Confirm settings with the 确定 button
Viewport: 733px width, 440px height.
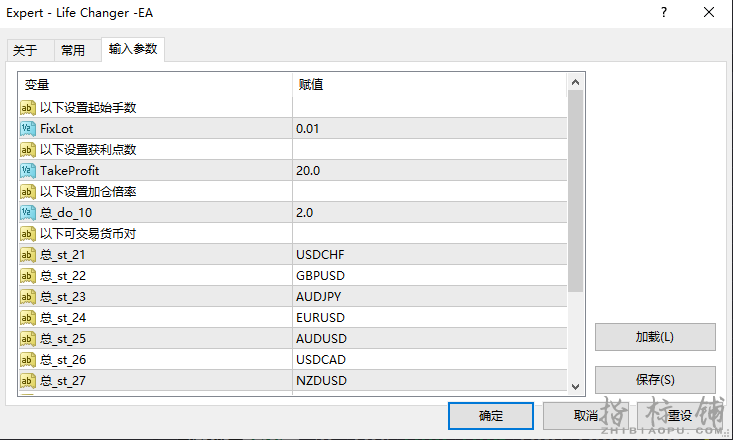(491, 416)
